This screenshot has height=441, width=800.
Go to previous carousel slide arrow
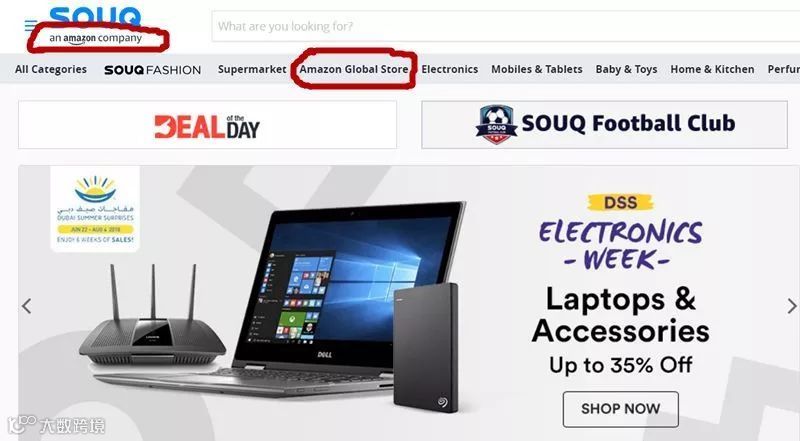(x=27, y=306)
